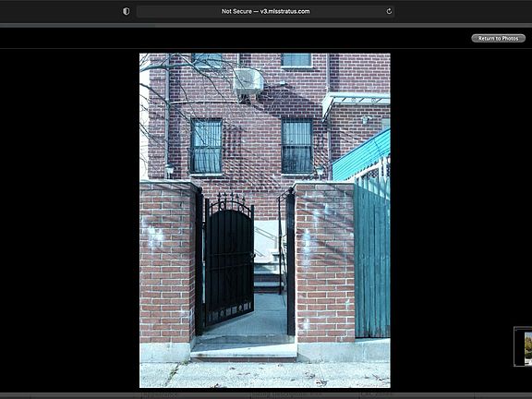Click the privacy shield icon in the toolbar
Image resolution: width=532 pixels, height=399 pixels.
(x=127, y=11)
